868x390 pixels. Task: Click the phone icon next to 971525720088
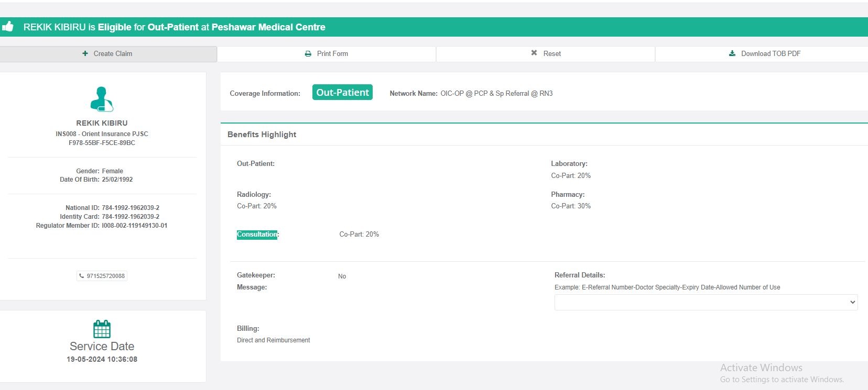82,276
